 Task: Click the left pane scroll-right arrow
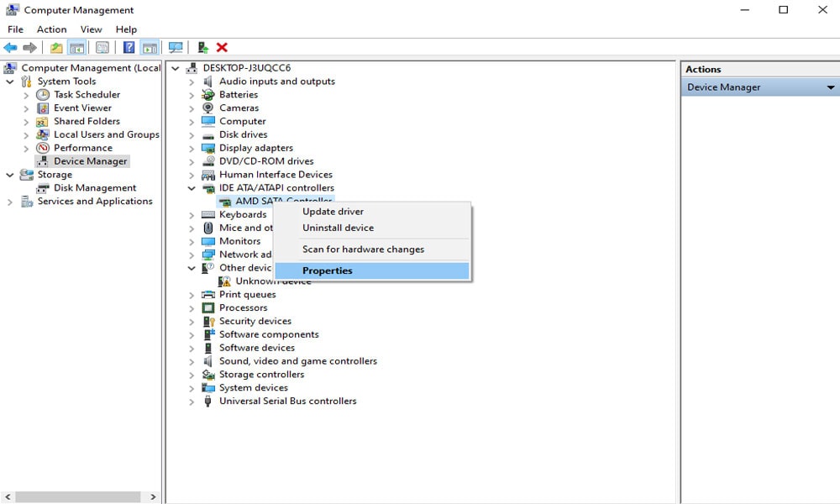tap(153, 497)
